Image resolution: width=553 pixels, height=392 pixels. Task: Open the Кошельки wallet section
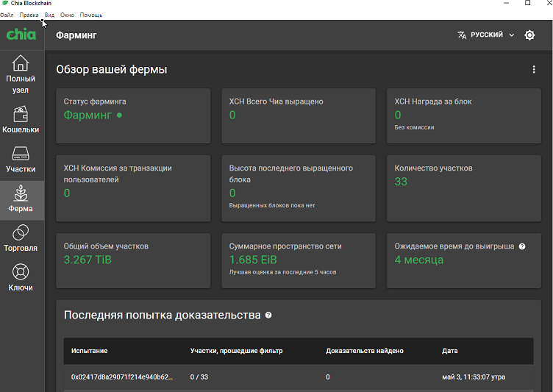coord(21,119)
